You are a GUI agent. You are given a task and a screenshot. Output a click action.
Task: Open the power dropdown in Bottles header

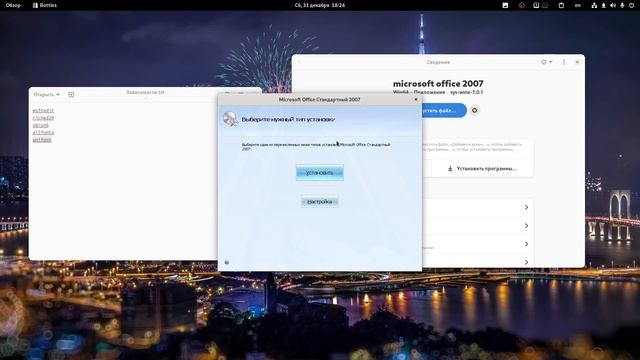pyautogui.click(x=547, y=62)
